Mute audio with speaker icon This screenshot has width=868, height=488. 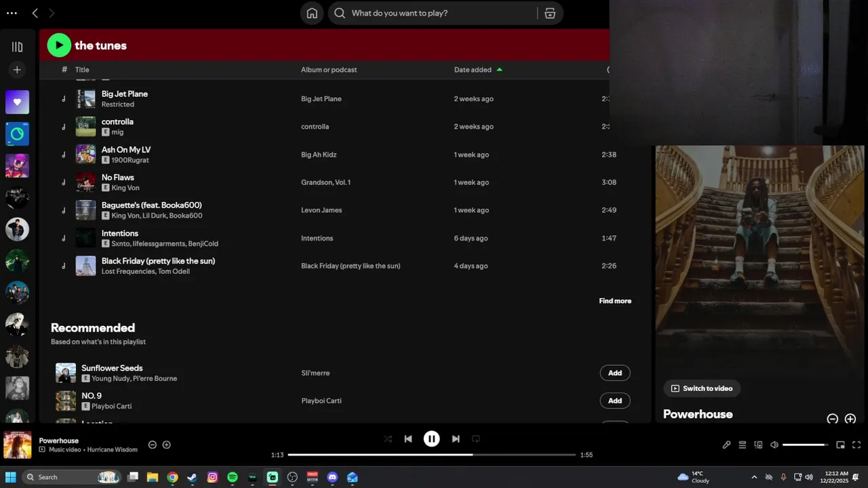coord(774,445)
